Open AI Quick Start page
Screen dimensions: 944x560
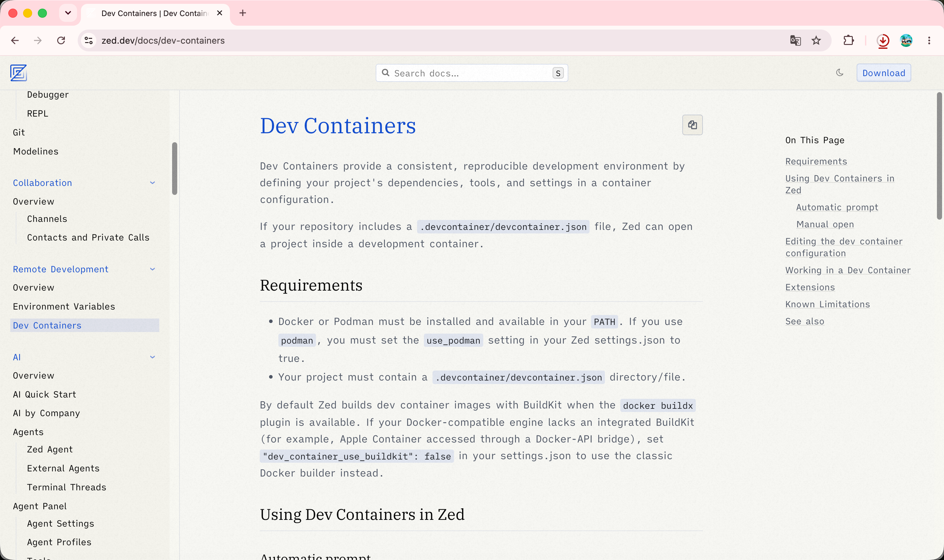point(45,394)
